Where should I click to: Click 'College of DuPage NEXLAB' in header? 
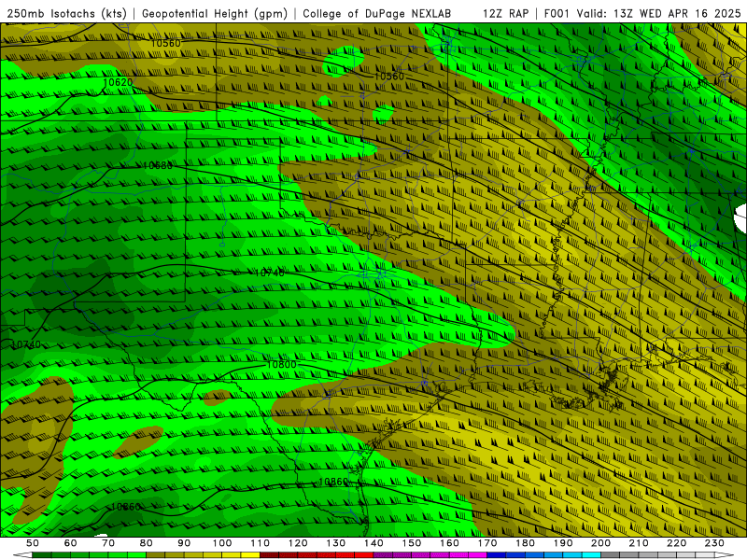pyautogui.click(x=377, y=13)
